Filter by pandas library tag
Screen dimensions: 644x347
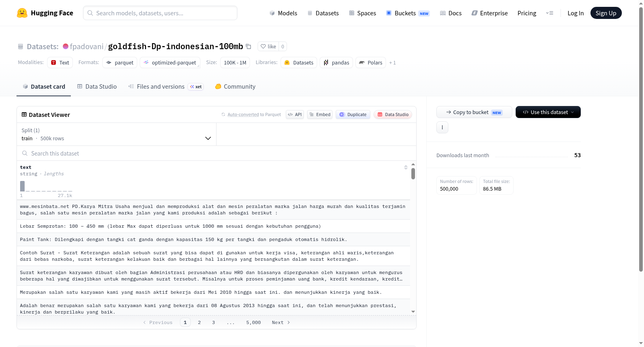point(336,62)
